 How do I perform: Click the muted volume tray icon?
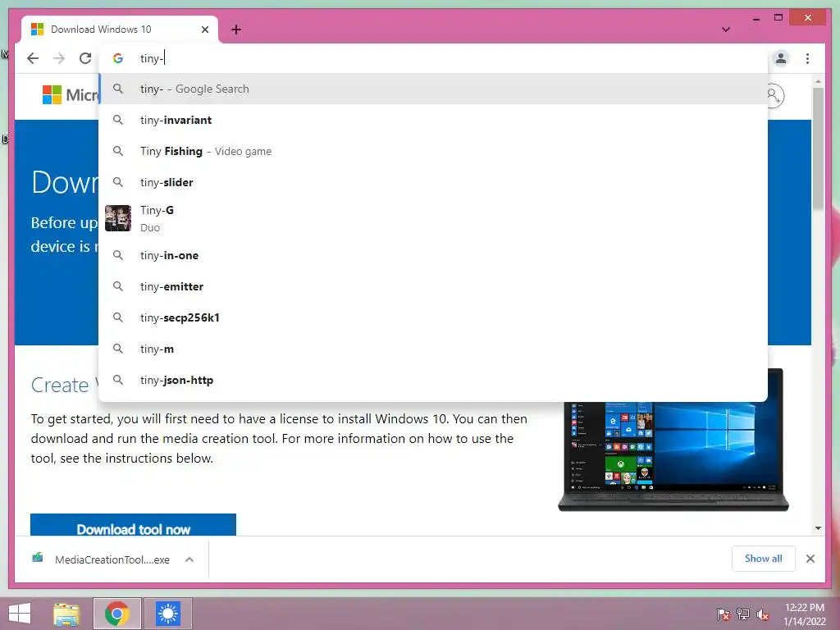[x=763, y=614]
